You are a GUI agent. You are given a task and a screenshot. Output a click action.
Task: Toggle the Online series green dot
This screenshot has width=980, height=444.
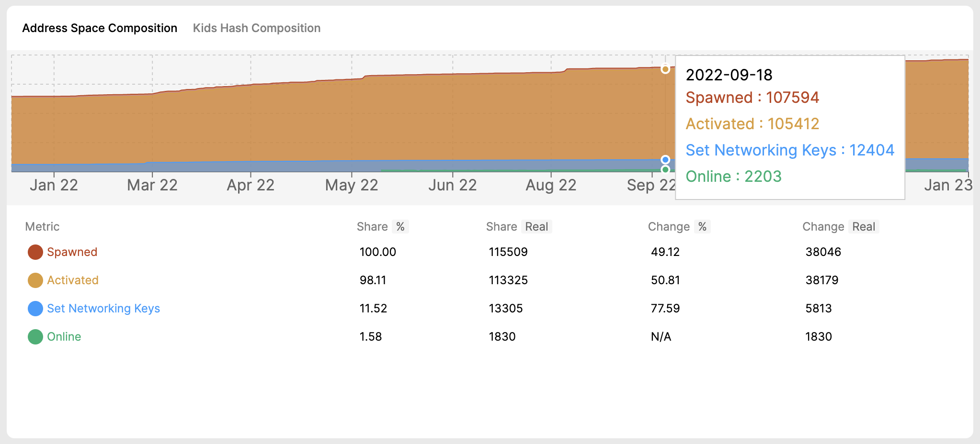click(x=35, y=337)
